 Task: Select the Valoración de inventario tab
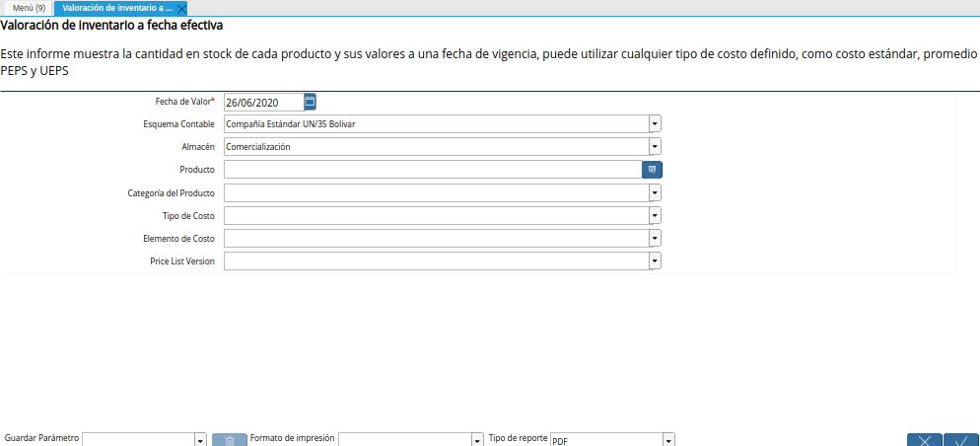(116, 8)
